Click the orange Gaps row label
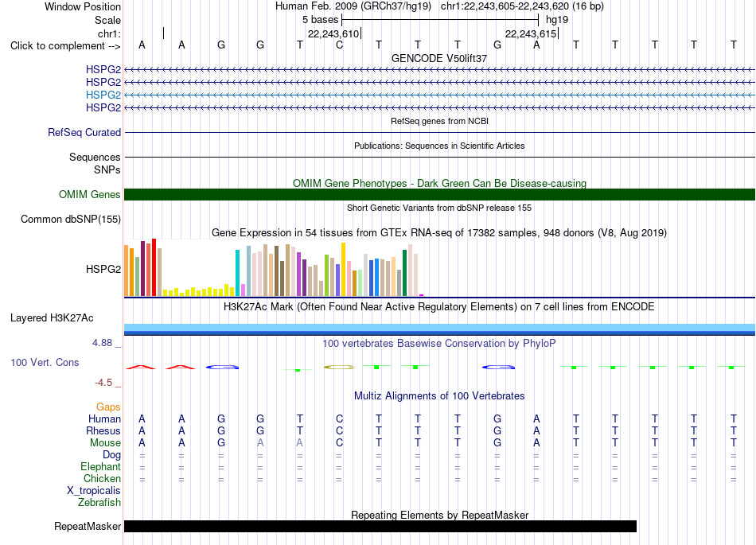This screenshot has width=756, height=545. click(x=108, y=407)
